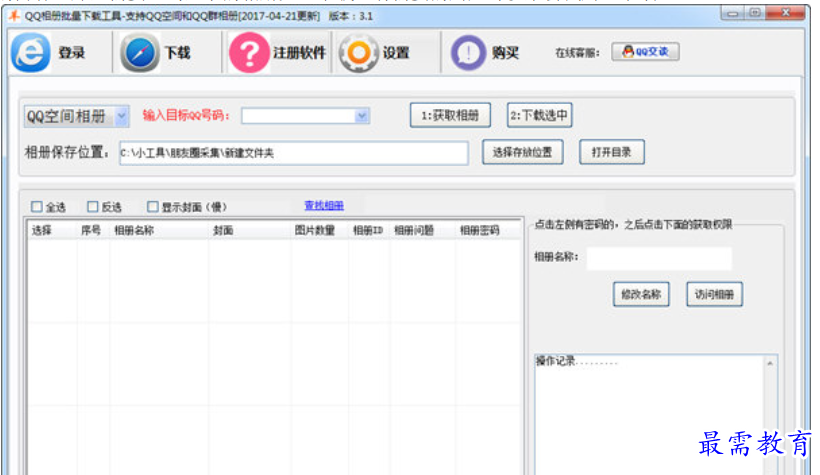Screen dimensions: 820x475
Task: Click the 相册名称 text input on right
Action: pyautogui.click(x=659, y=258)
